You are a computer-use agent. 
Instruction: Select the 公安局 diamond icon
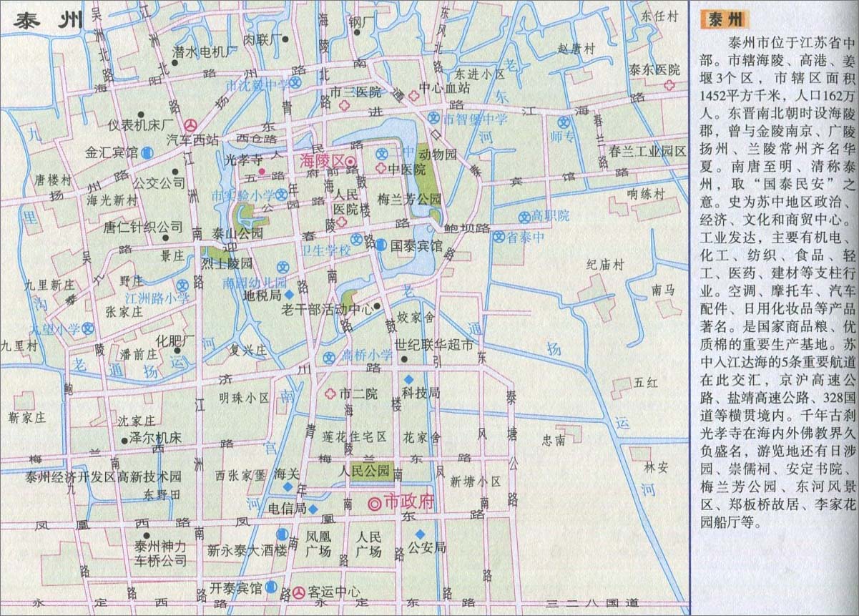[421, 534]
